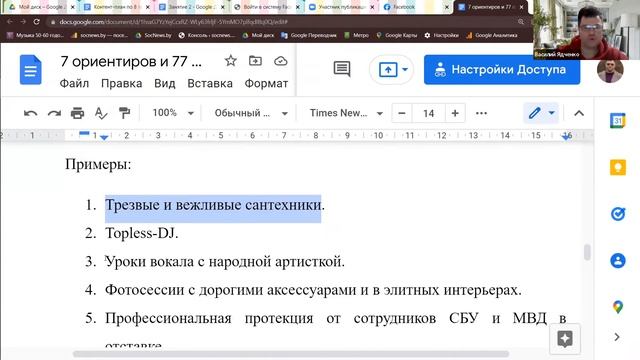The image size is (640, 360).
Task: Open the Google Docs home icon
Action: click(31, 70)
